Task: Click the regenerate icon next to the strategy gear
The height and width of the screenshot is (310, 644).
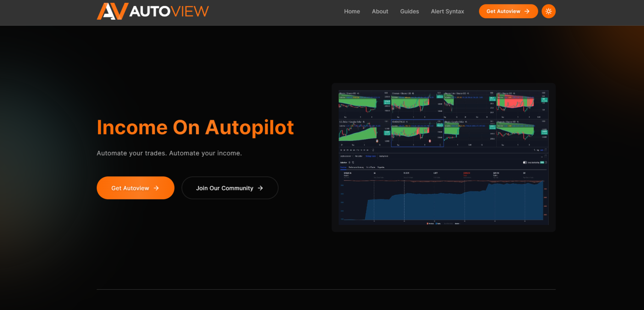Action: pos(353,162)
